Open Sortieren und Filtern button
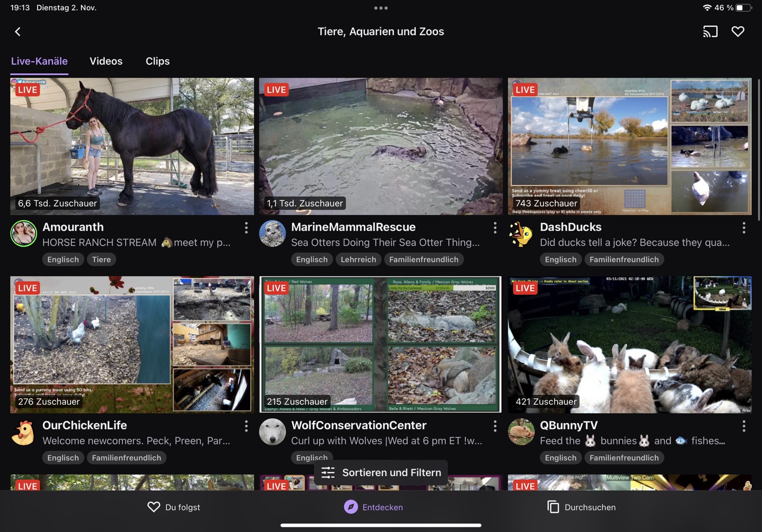762x532 pixels. click(x=381, y=473)
